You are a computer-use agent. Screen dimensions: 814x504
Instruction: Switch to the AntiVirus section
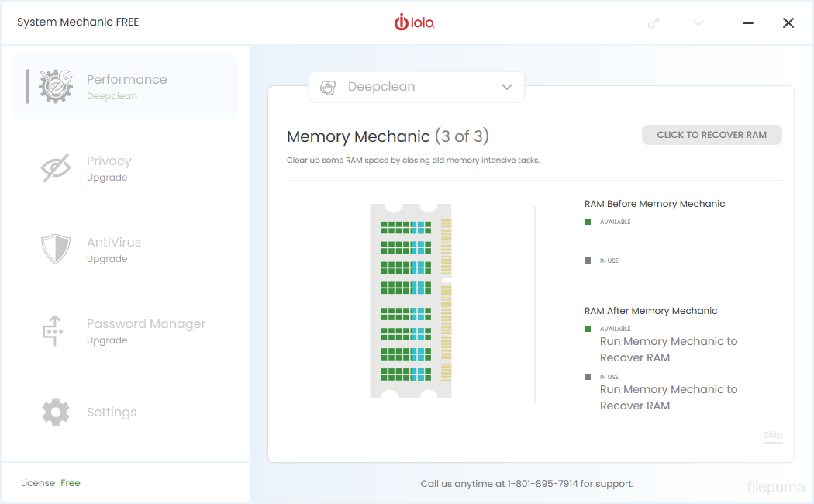click(x=114, y=243)
